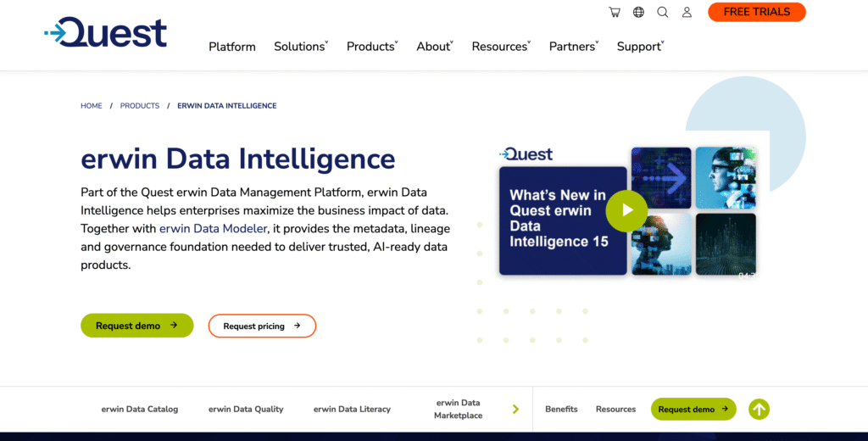Click the head silhouette thumbnail image
The height and width of the screenshot is (441, 868).
661,244
